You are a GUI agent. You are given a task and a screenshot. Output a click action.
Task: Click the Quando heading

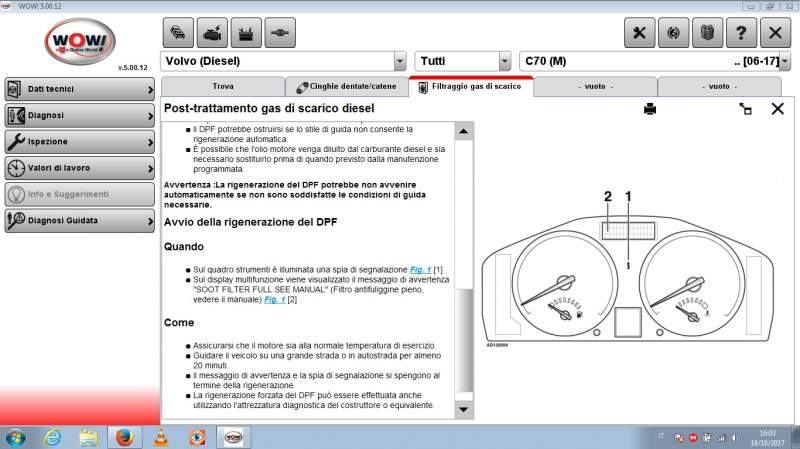[184, 247]
